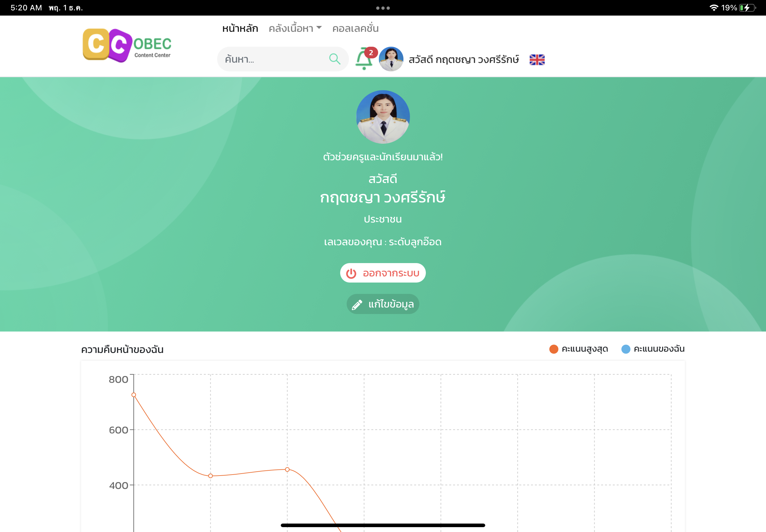Click the first chart data point near 750
The image size is (766, 532).
[x=134, y=395]
